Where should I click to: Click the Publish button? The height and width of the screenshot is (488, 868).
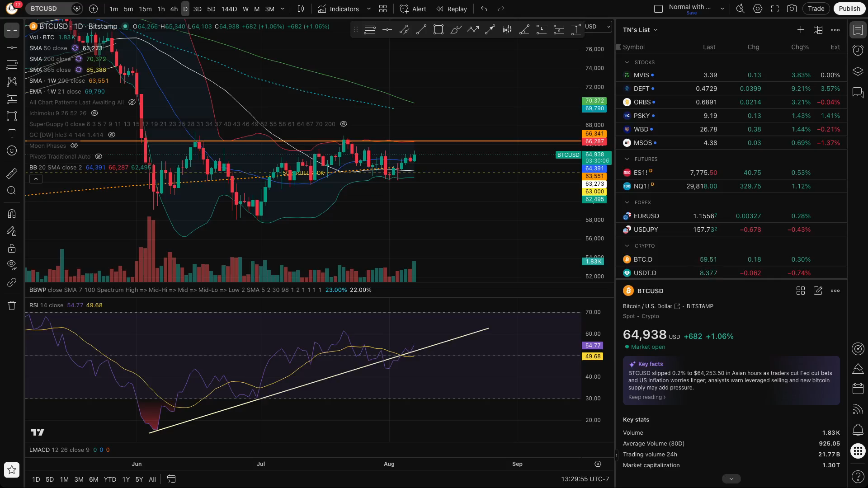point(849,9)
